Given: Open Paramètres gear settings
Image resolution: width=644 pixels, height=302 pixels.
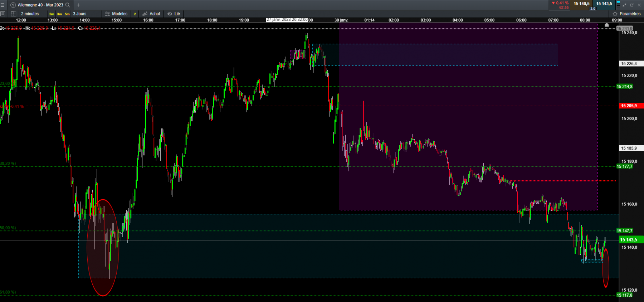Looking at the screenshot, I should (627, 14).
